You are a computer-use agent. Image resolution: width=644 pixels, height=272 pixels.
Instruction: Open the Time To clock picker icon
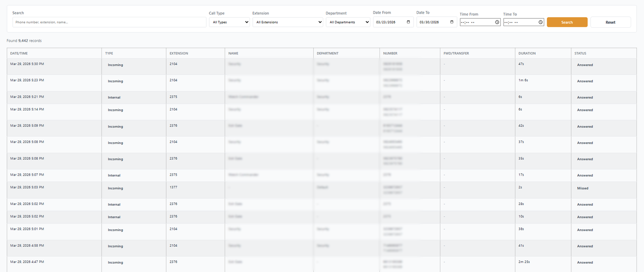point(541,22)
